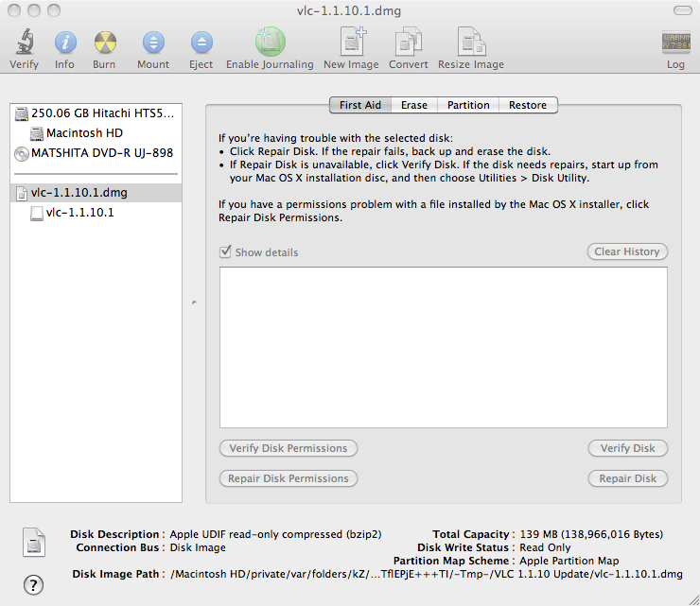Open the Log viewer icon
The image size is (700, 606).
(676, 43)
